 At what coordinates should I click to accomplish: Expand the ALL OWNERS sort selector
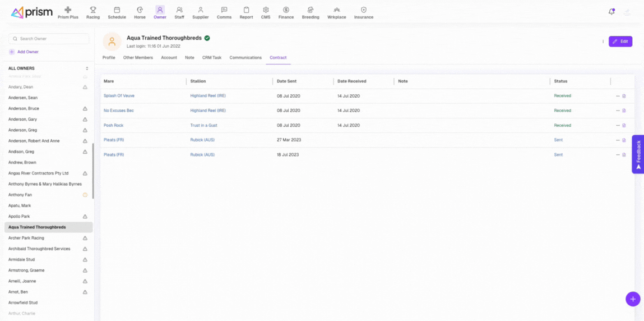86,68
